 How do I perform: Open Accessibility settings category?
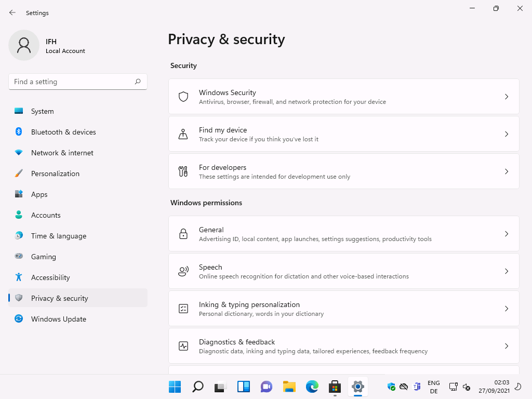[78, 277]
